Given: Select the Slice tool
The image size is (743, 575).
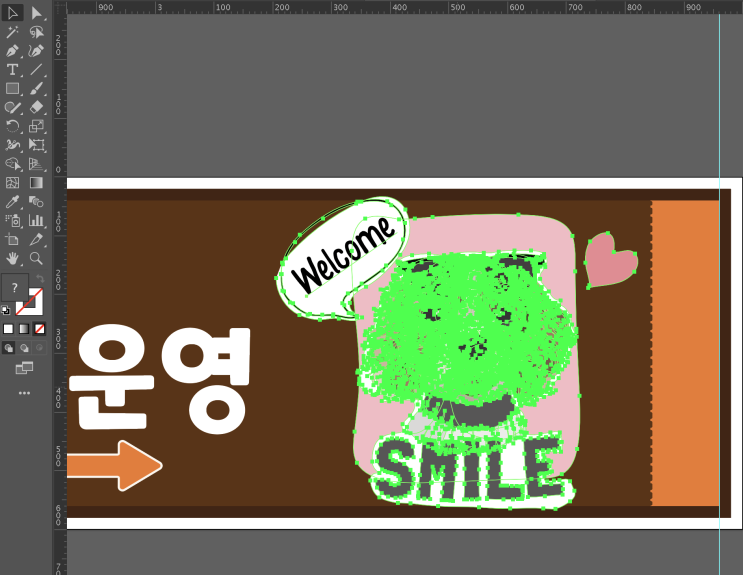Looking at the screenshot, I should (x=36, y=239).
